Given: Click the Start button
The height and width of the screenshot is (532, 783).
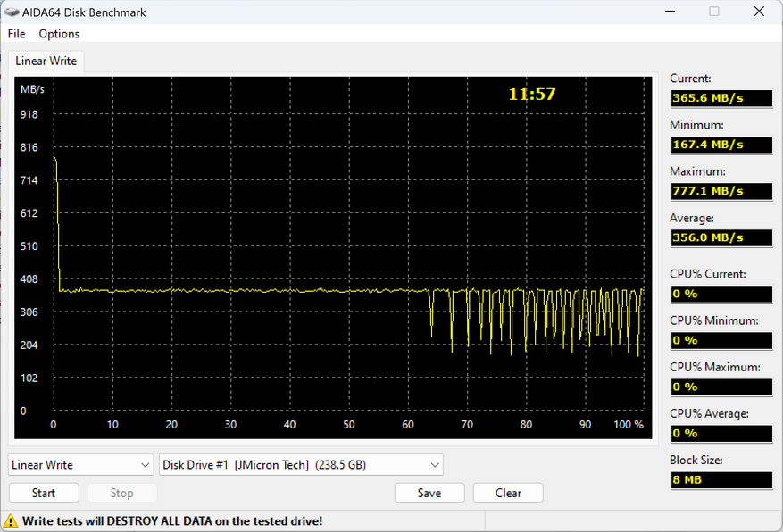Looking at the screenshot, I should point(44,493).
